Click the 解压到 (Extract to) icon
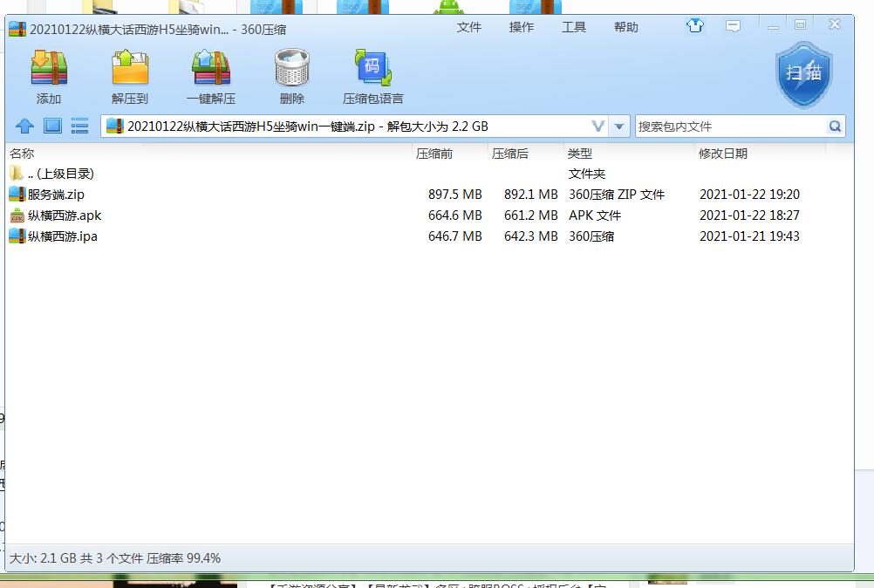The width and height of the screenshot is (874, 588). (x=130, y=70)
